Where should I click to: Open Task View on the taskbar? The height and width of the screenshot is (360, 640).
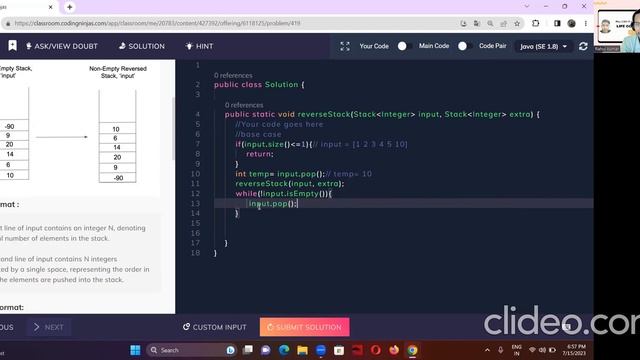tap(247, 350)
